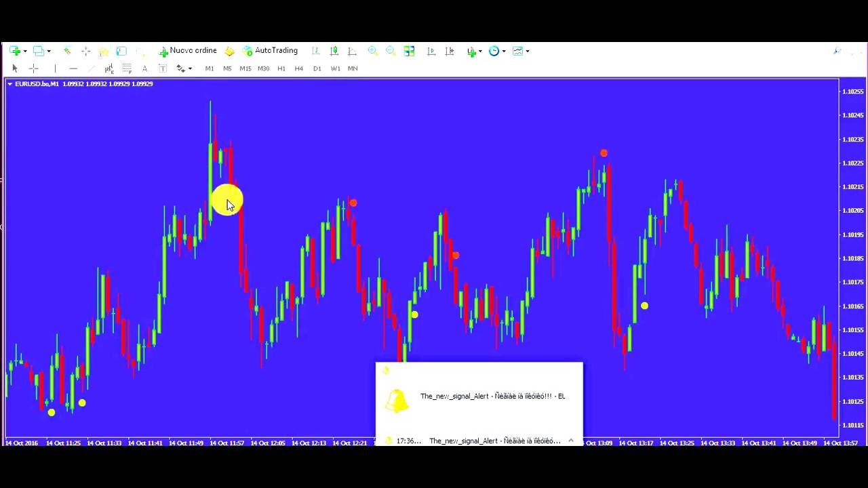Image resolution: width=868 pixels, height=488 pixels.
Task: Select the Crosshair tool
Action: pos(33,68)
